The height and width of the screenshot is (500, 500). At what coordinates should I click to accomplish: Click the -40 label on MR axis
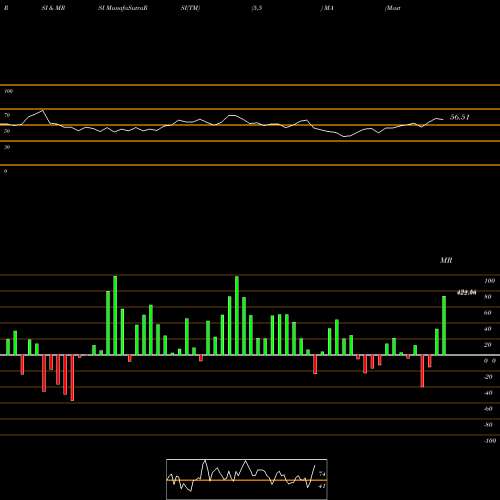488,393
